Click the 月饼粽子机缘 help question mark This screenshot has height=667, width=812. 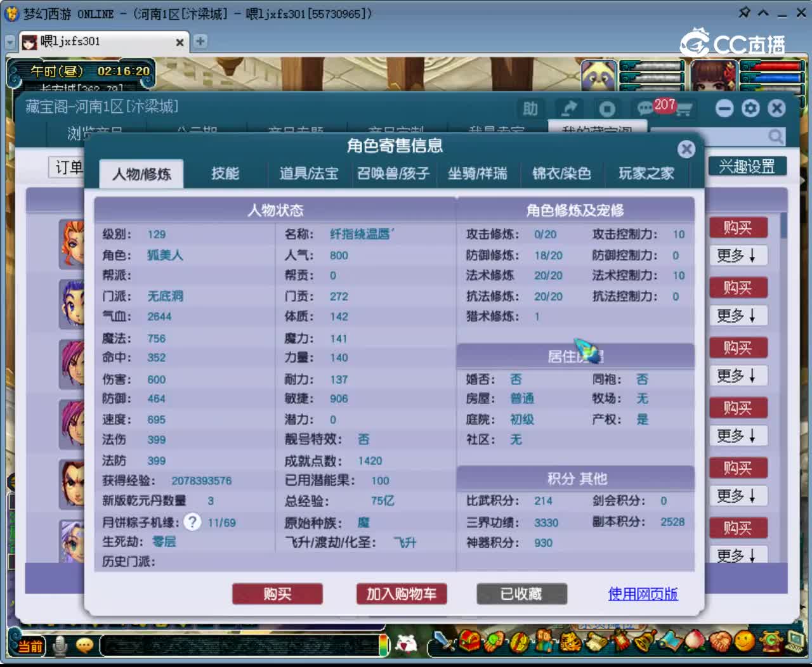tap(192, 522)
